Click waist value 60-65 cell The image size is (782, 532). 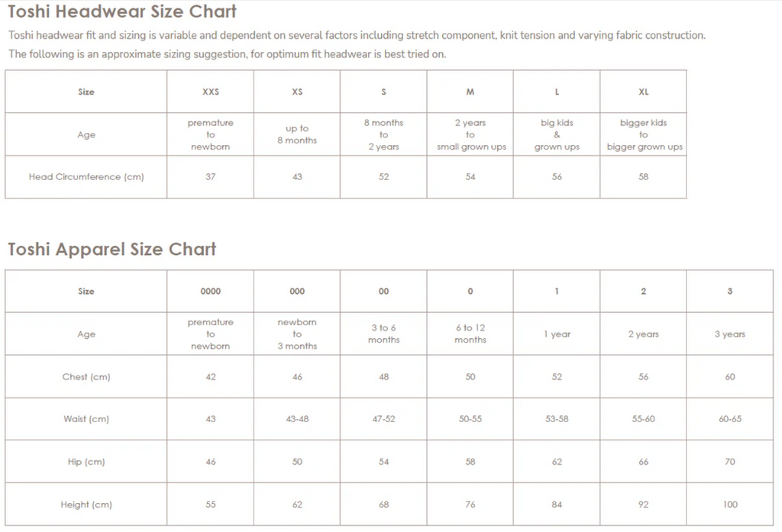click(729, 419)
